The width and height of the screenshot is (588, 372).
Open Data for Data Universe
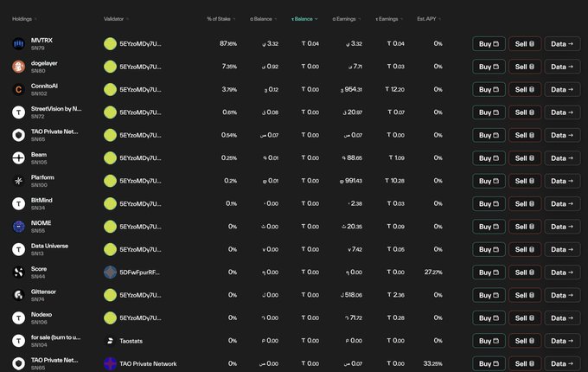(562, 250)
